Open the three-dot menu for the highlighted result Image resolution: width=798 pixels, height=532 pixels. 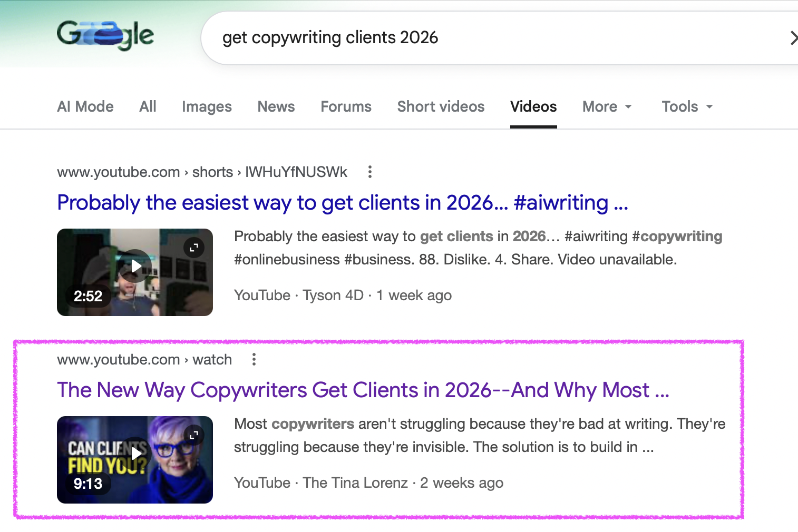coord(254,359)
